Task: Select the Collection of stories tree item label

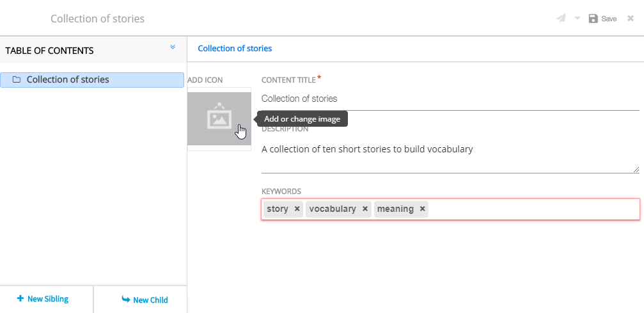Action: [x=68, y=80]
